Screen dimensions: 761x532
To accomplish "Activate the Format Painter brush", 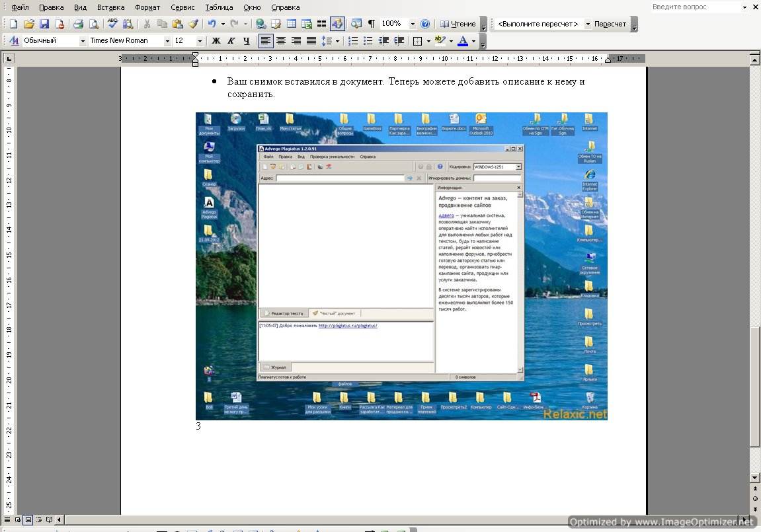I will [193, 24].
